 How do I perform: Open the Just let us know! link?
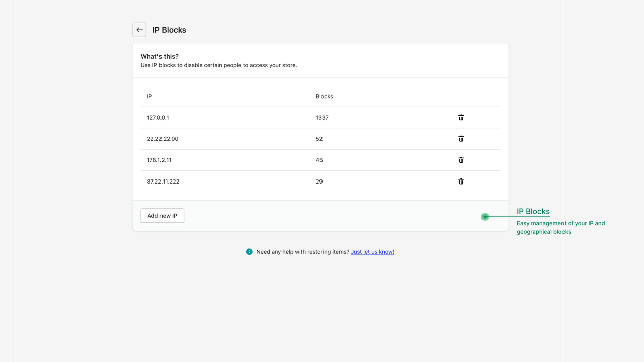click(372, 251)
